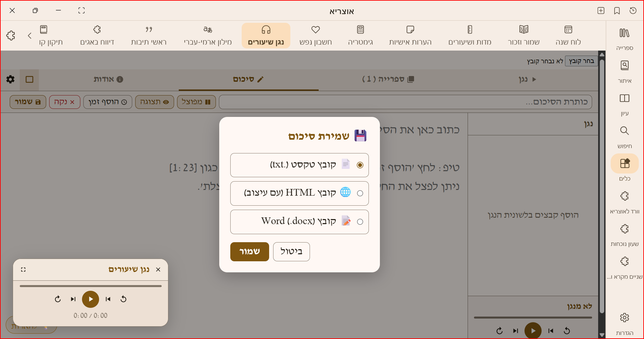This screenshot has width=644, height=339.
Task: Close the floating נגן שיעורים mini player
Action: (158, 270)
